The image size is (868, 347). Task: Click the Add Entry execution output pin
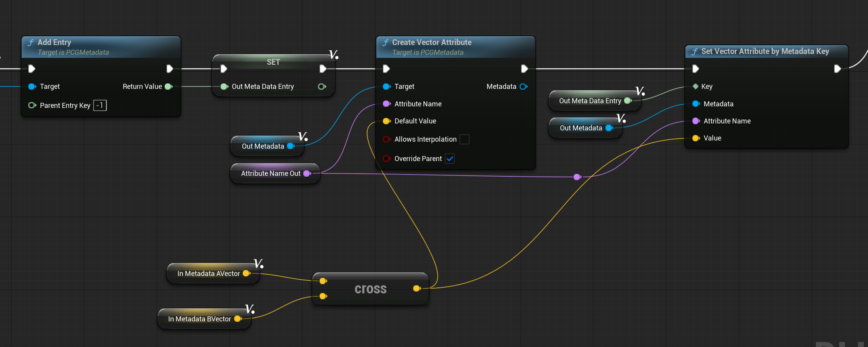169,69
